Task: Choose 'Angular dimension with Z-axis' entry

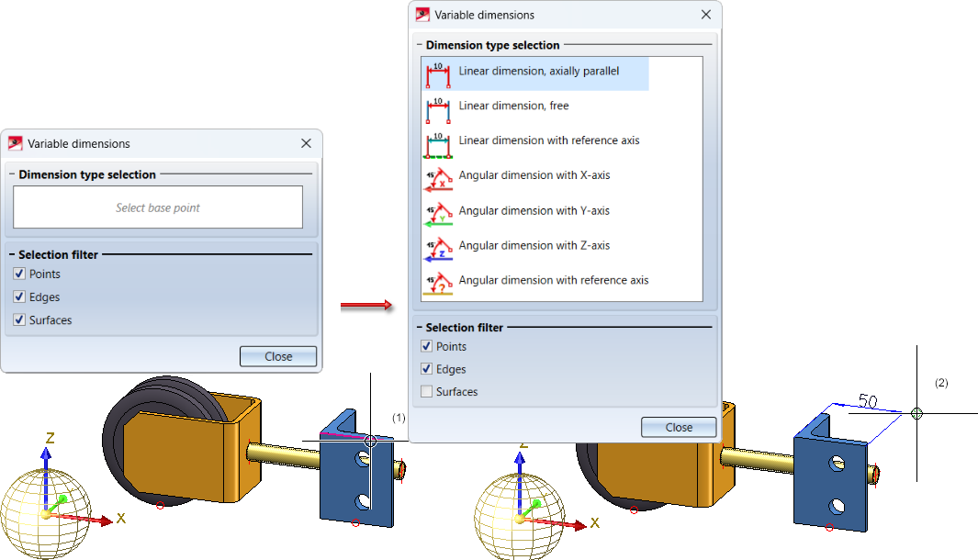Action: (x=534, y=246)
